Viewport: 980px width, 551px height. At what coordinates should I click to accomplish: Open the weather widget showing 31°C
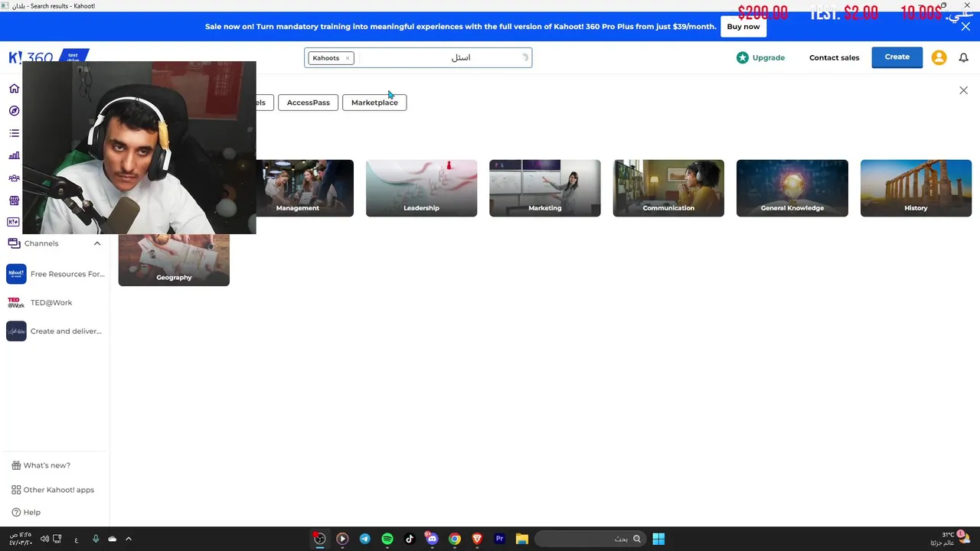point(951,538)
